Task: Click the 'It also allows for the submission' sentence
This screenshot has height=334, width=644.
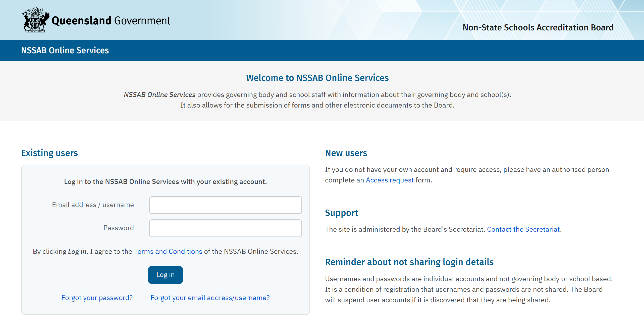Action: (x=317, y=105)
